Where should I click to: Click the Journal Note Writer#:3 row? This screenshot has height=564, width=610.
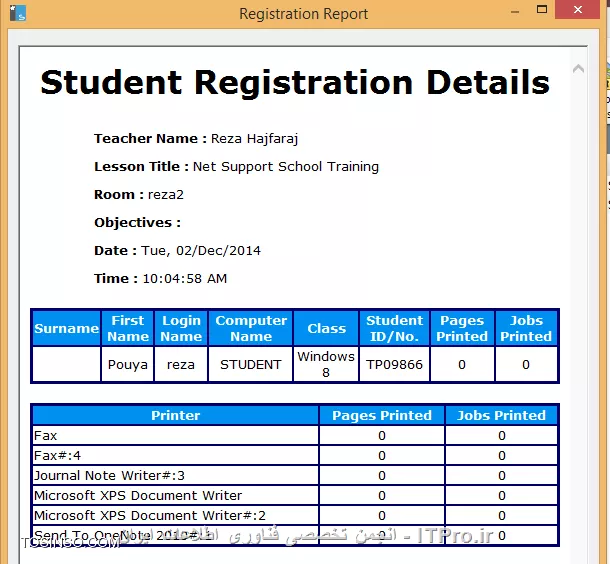point(295,475)
